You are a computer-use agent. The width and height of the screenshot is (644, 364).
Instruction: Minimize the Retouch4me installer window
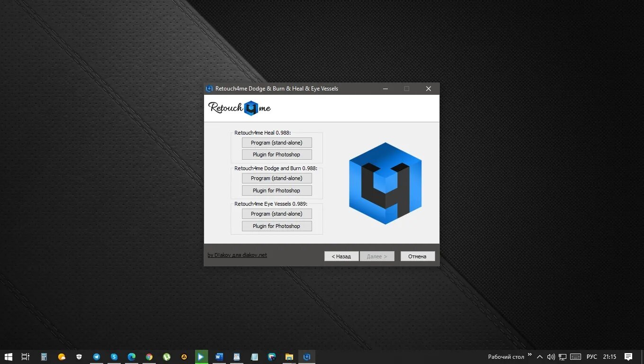(x=385, y=89)
